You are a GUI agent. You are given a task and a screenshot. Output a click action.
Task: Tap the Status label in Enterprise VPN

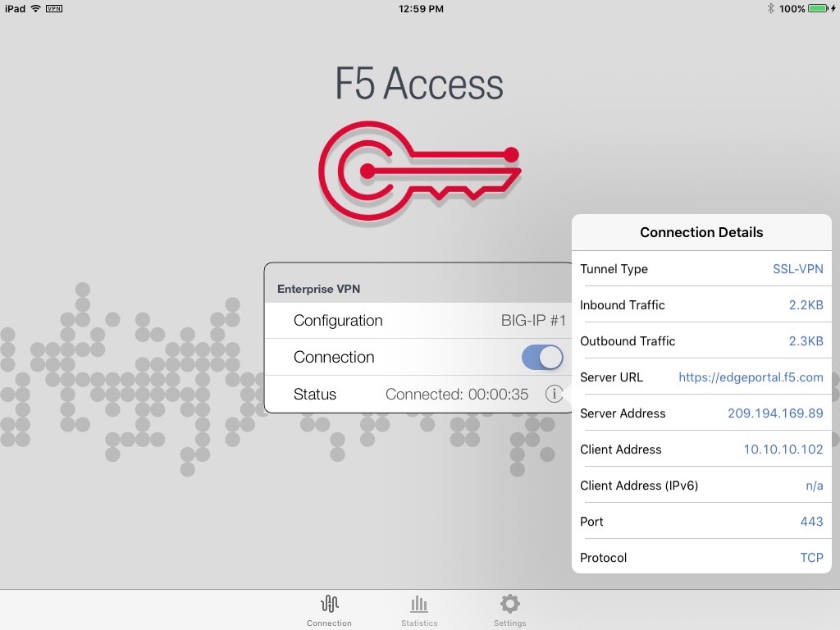pyautogui.click(x=314, y=395)
